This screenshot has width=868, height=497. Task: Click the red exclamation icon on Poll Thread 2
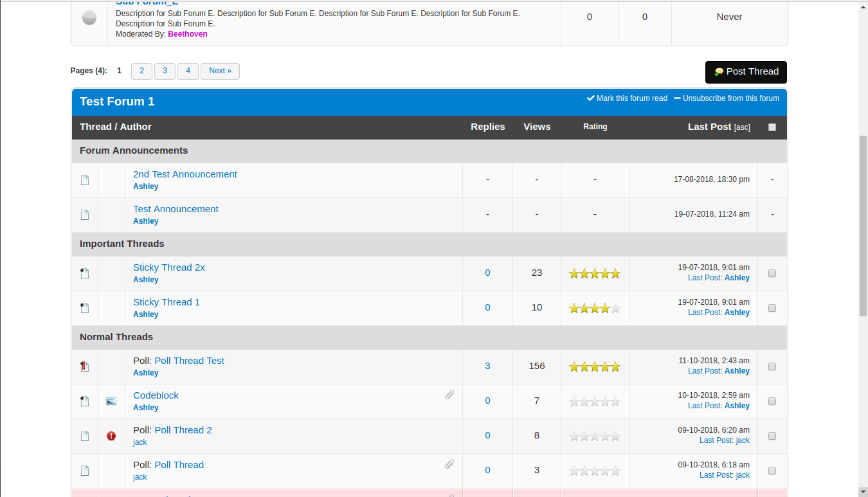[111, 436]
